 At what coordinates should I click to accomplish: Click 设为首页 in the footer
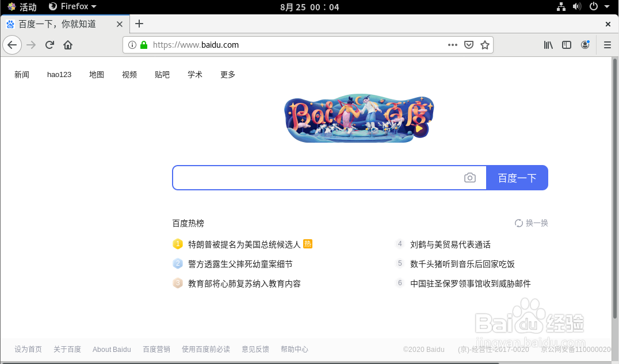pyautogui.click(x=28, y=350)
